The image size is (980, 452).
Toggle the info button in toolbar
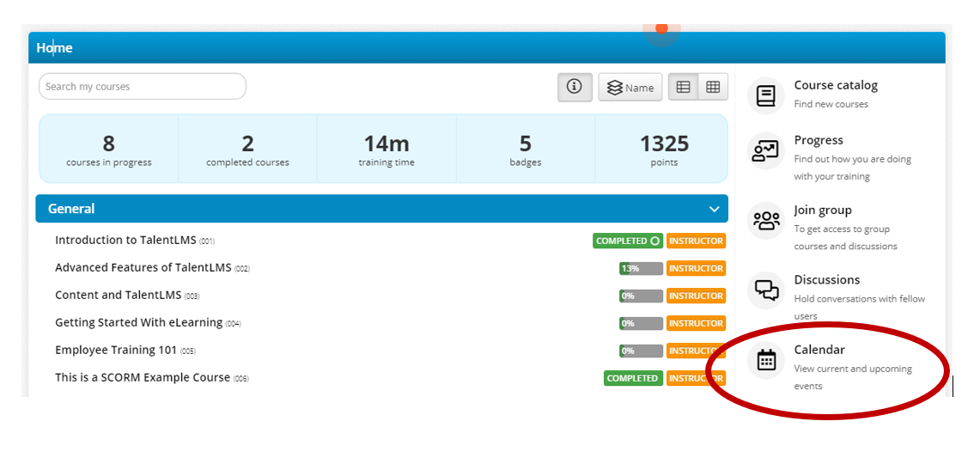pos(575,87)
